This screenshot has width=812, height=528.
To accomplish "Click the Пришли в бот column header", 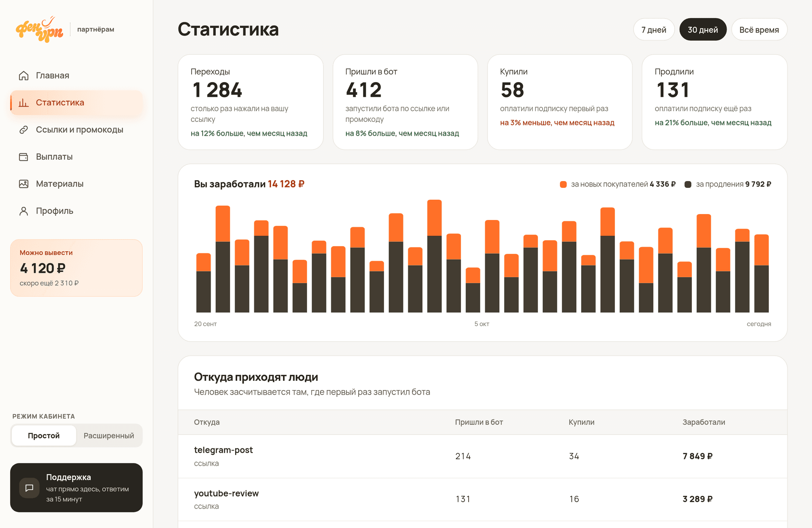I will point(479,422).
